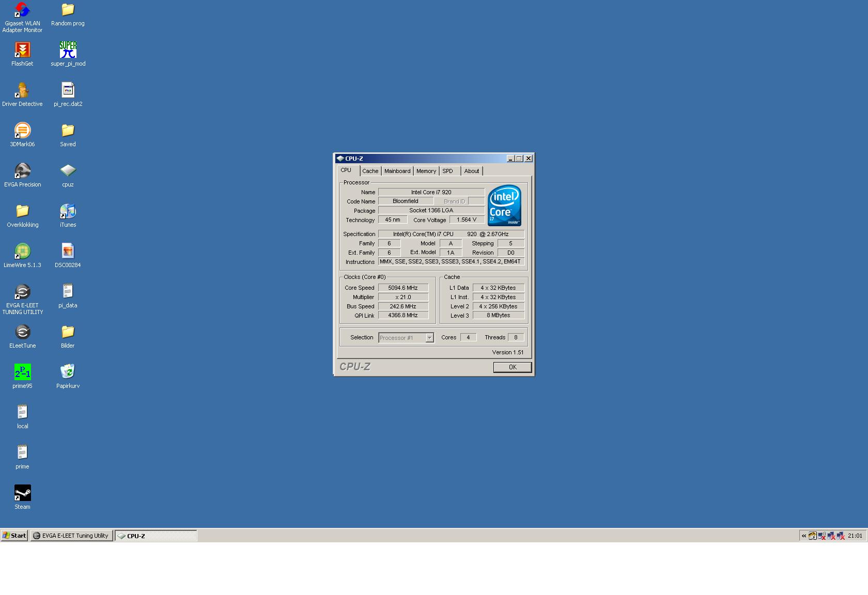Click the Name field Intel Core i7 920
Viewport: 868px width, 595px height.
[431, 192]
